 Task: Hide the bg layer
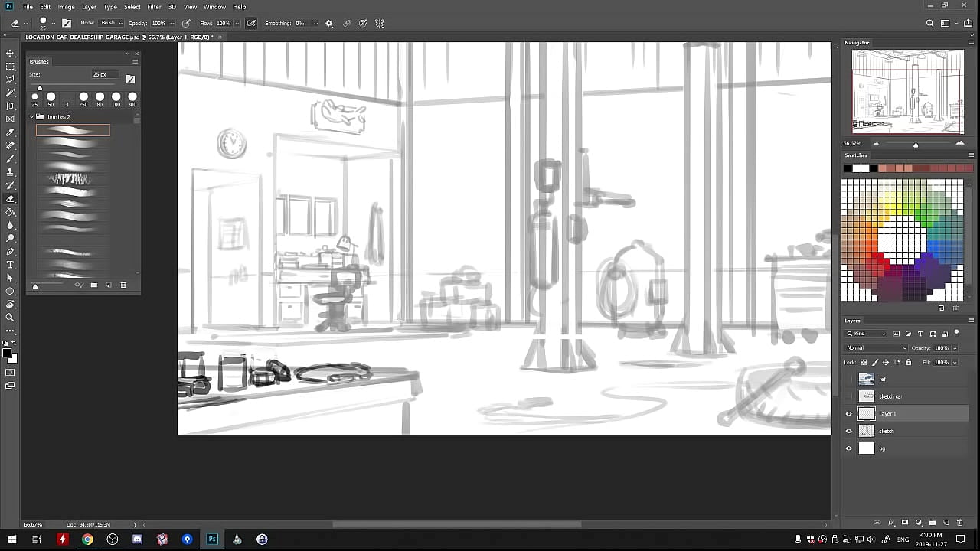(x=848, y=448)
